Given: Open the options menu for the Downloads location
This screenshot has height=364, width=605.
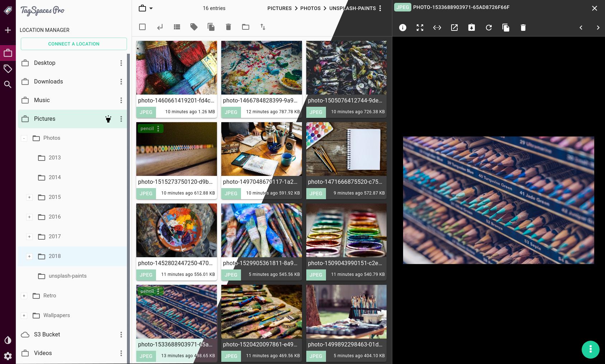Looking at the screenshot, I should click(121, 82).
